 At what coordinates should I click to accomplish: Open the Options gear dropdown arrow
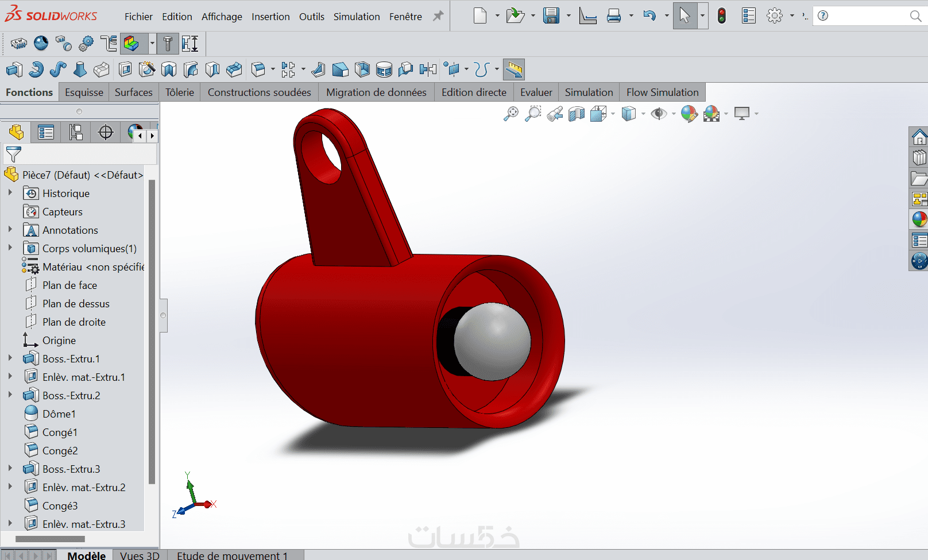pos(792,16)
